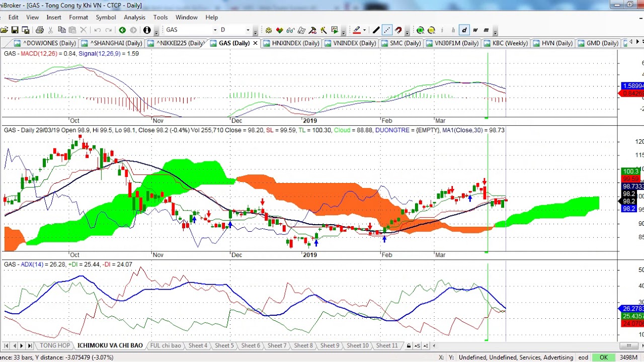Image resolution: width=644 pixels, height=362 pixels.
Task: Jump to the last sheet with the nav button
Action: 30,345
